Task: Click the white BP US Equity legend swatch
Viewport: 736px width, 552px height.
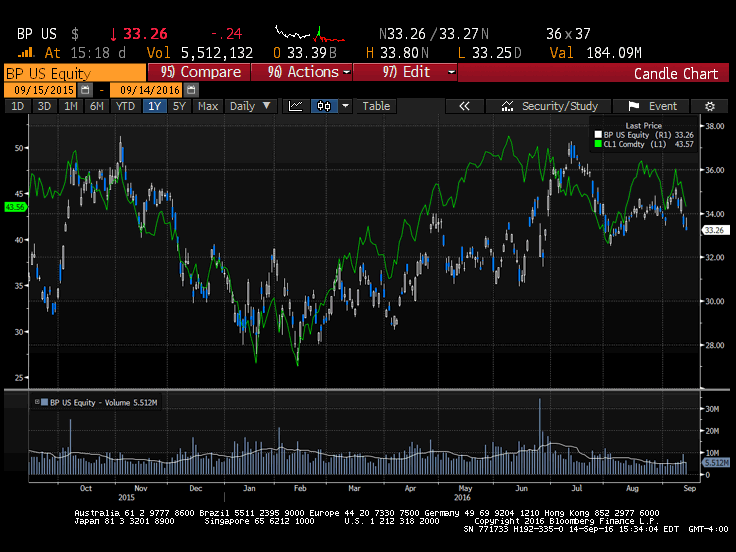Action: 598,135
